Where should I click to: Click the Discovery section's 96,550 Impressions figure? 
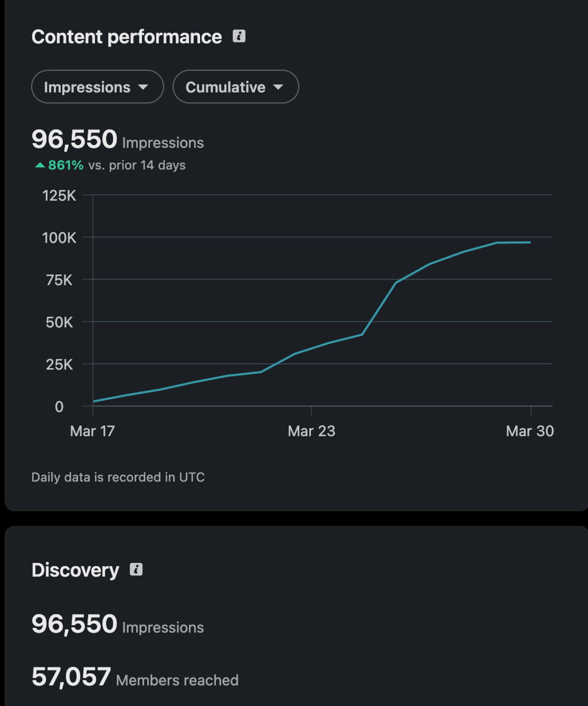(x=118, y=624)
